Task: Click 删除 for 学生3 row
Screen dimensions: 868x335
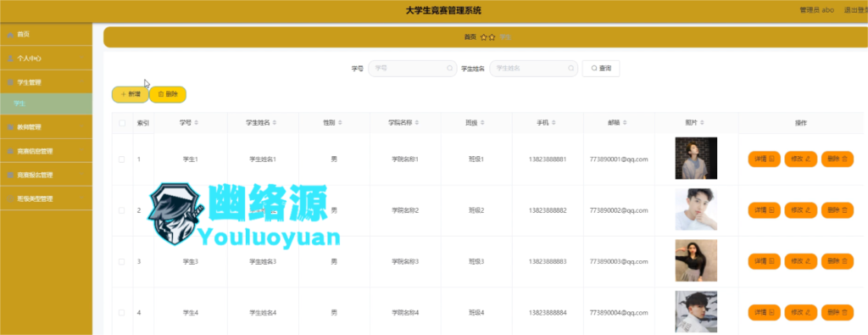Action: (x=837, y=261)
